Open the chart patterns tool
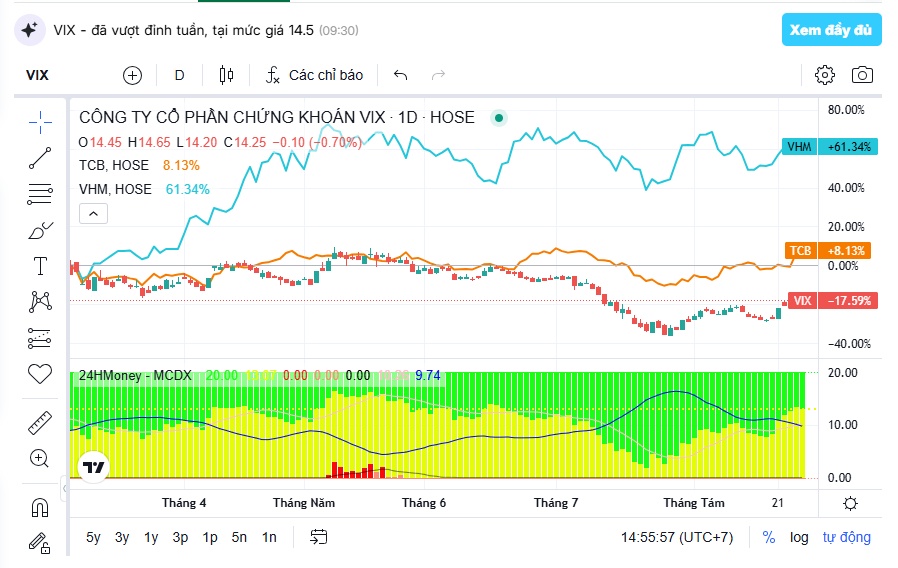 click(40, 301)
